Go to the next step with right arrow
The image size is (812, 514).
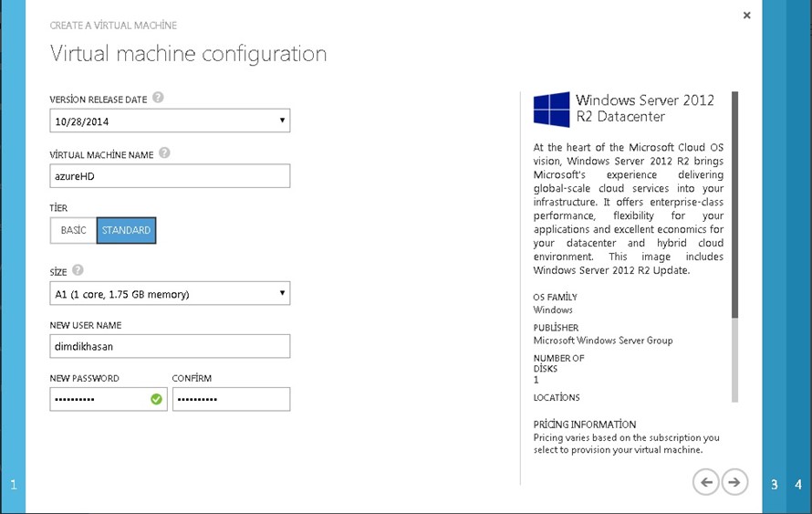[734, 481]
